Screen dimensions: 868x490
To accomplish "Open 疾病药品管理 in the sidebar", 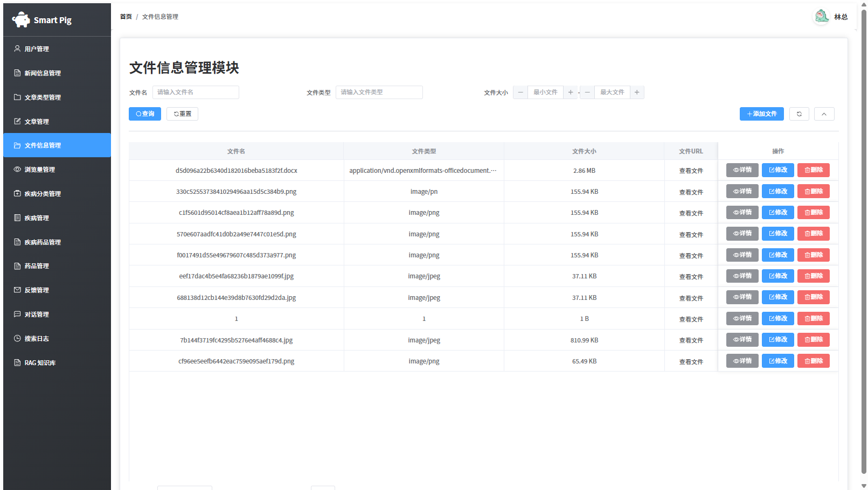I will (57, 242).
